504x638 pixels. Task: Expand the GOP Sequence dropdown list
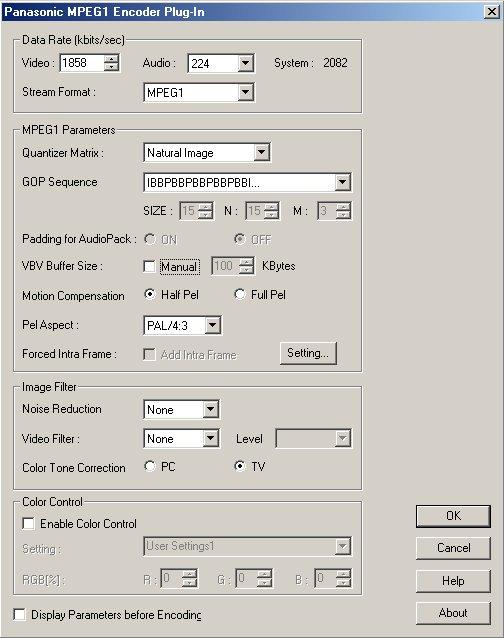click(343, 182)
